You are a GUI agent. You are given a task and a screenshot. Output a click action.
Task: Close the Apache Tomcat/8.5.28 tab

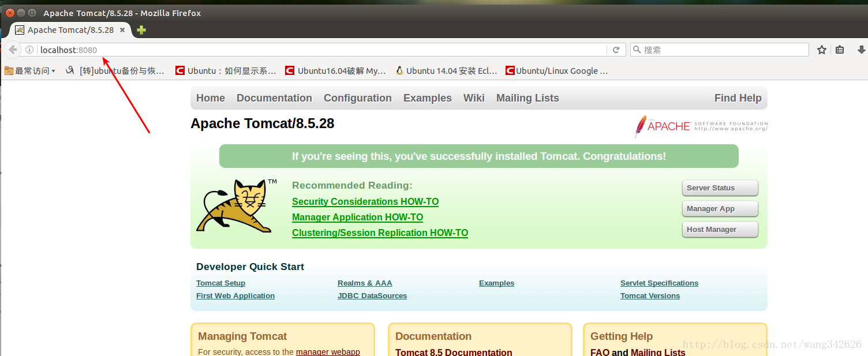122,30
